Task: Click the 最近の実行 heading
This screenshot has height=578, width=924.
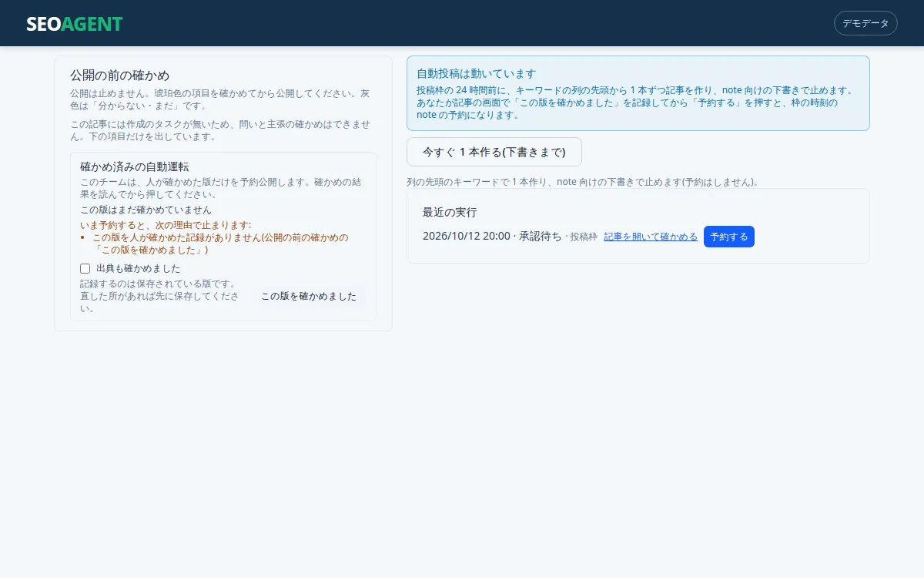Action: pyautogui.click(x=450, y=212)
